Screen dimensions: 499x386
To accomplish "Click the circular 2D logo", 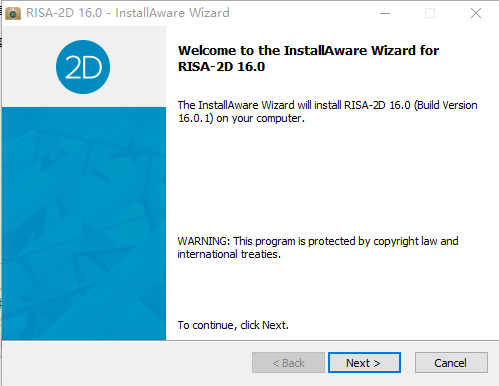I will (83, 67).
